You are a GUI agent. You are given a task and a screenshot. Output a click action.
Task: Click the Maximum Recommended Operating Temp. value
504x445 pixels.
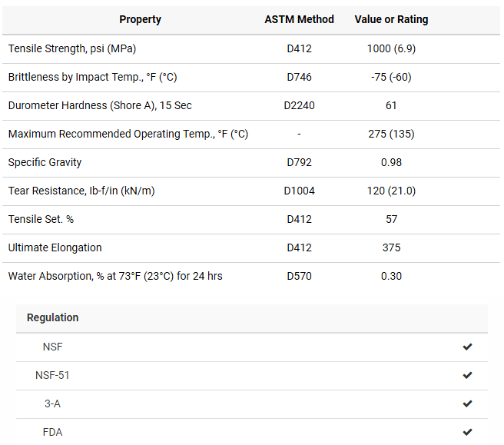pos(391,134)
